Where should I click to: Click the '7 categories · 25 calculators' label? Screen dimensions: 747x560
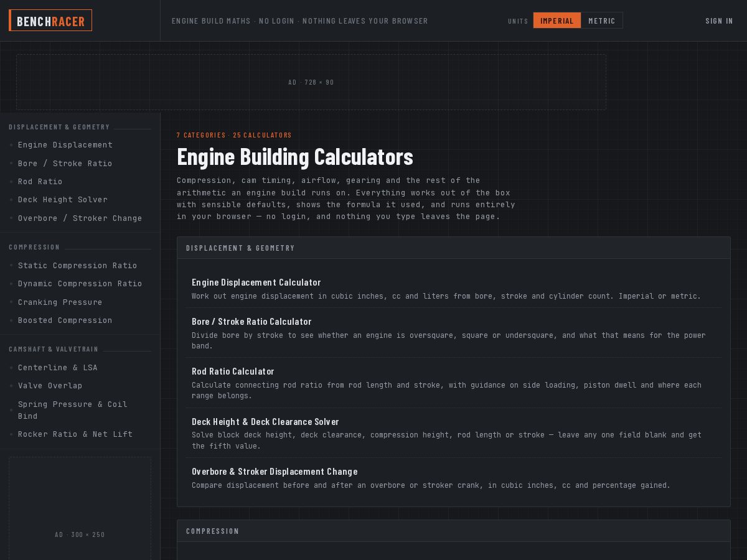[234, 135]
